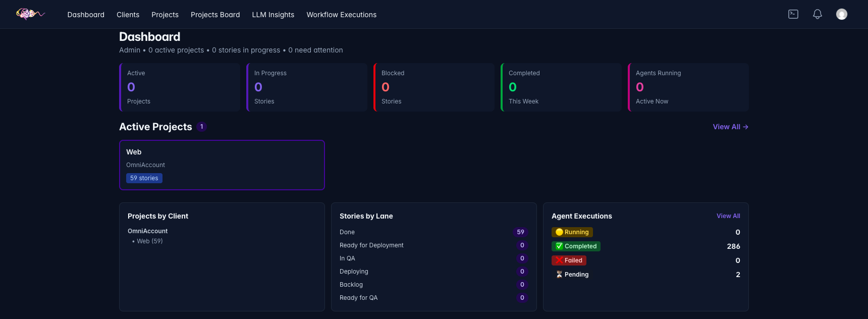Click the Running status badge
This screenshot has width=868, height=319.
pyautogui.click(x=572, y=232)
